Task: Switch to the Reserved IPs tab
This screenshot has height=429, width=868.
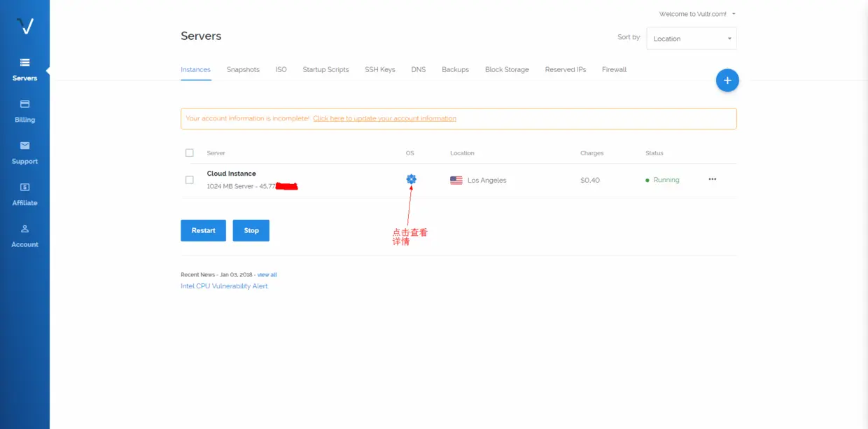Action: click(x=566, y=70)
